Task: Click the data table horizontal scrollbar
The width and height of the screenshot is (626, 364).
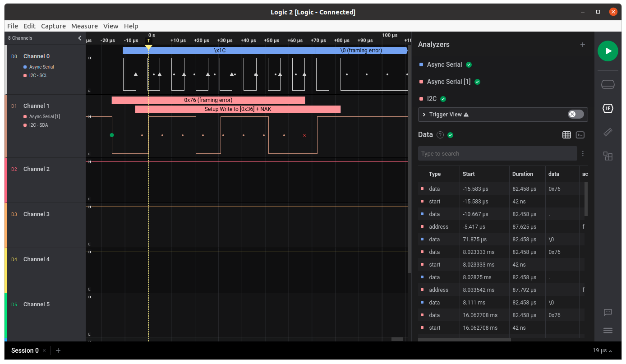Action: [x=465, y=340]
